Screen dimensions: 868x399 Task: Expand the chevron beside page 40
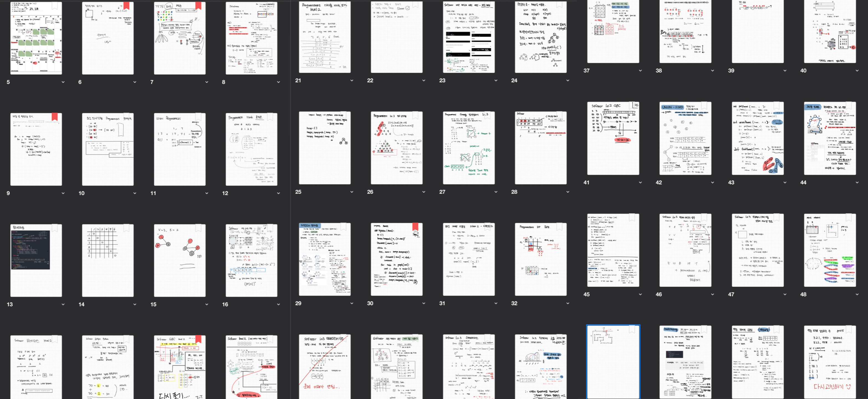pyautogui.click(x=857, y=70)
